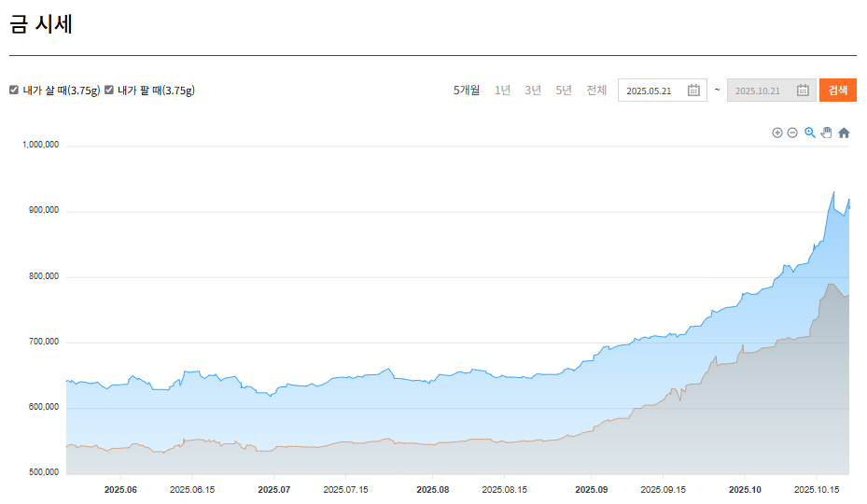Screen dimensions: 867x504
Task: Click the end date field 2025.10.21
Action: point(758,91)
